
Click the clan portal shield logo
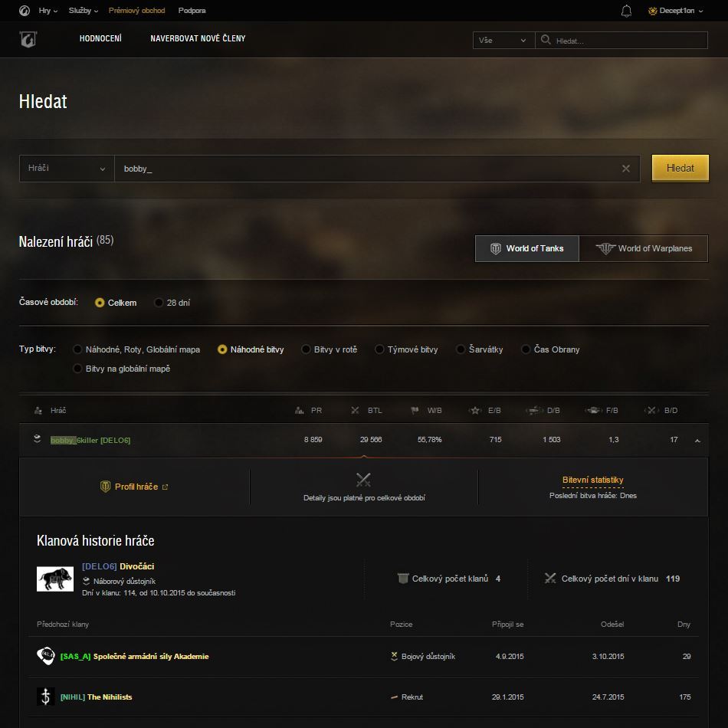pos(28,40)
